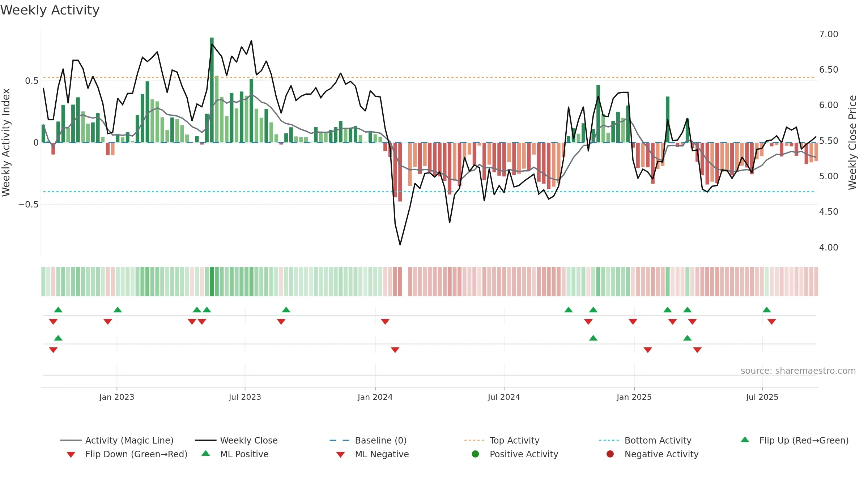Click the source: sharemaestro.com text
This screenshot has width=868, height=488.
point(798,371)
